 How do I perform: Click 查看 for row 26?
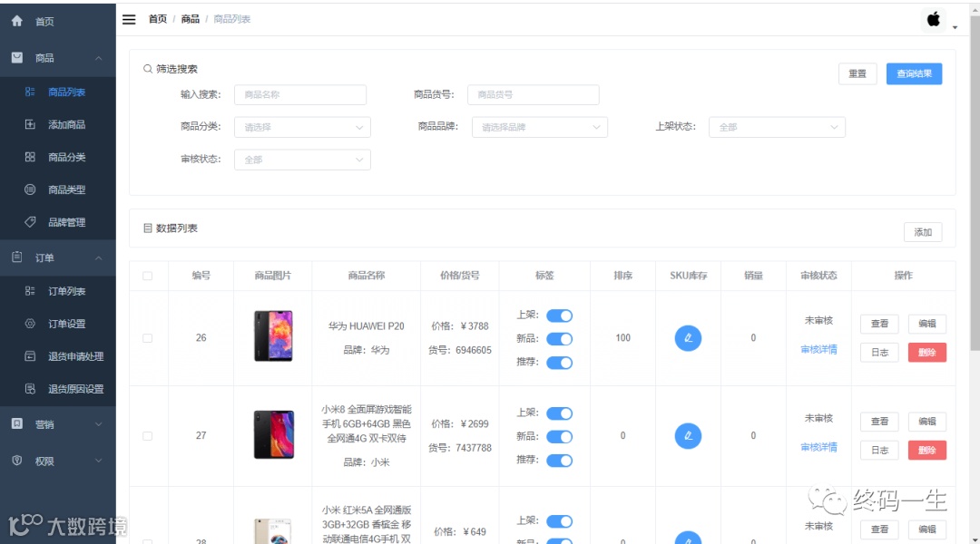(x=879, y=324)
